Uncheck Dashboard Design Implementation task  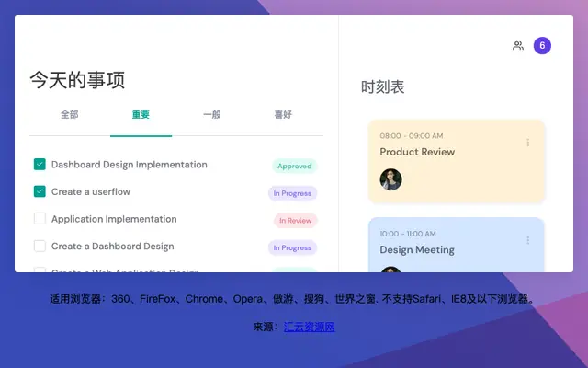coord(40,164)
